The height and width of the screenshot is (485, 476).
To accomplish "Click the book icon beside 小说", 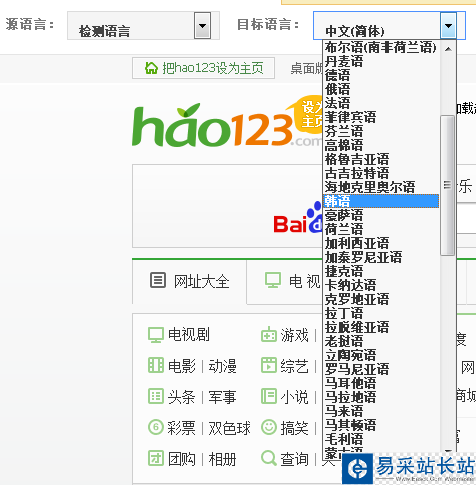I will [x=269, y=396].
